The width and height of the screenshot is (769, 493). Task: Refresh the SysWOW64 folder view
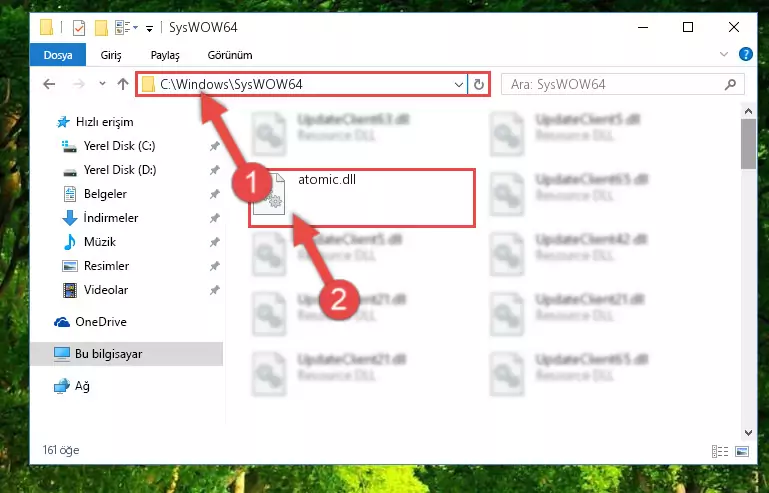[x=479, y=84]
